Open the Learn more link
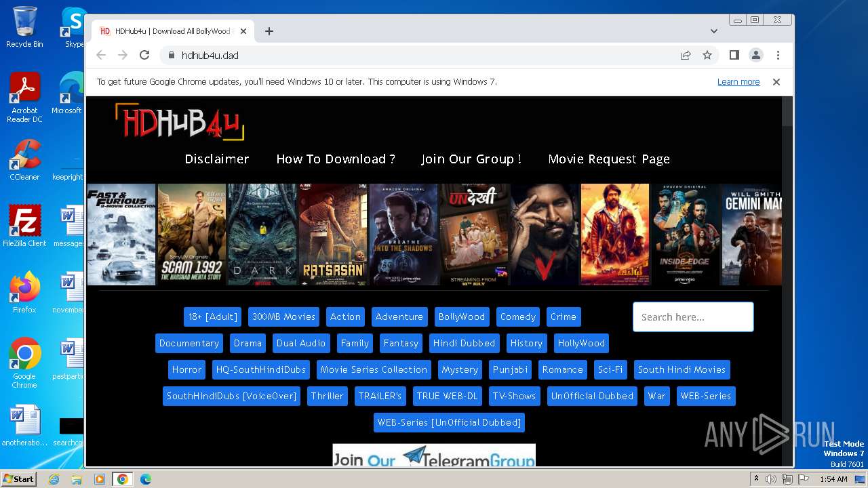This screenshot has width=868, height=488. point(738,82)
